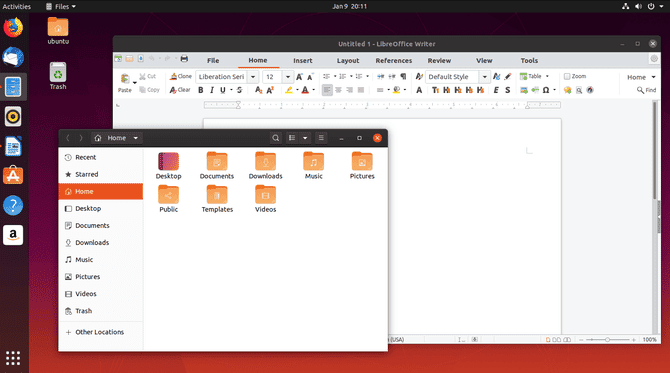Select the Music folder in Files
This screenshot has width=670, height=373.
click(314, 166)
